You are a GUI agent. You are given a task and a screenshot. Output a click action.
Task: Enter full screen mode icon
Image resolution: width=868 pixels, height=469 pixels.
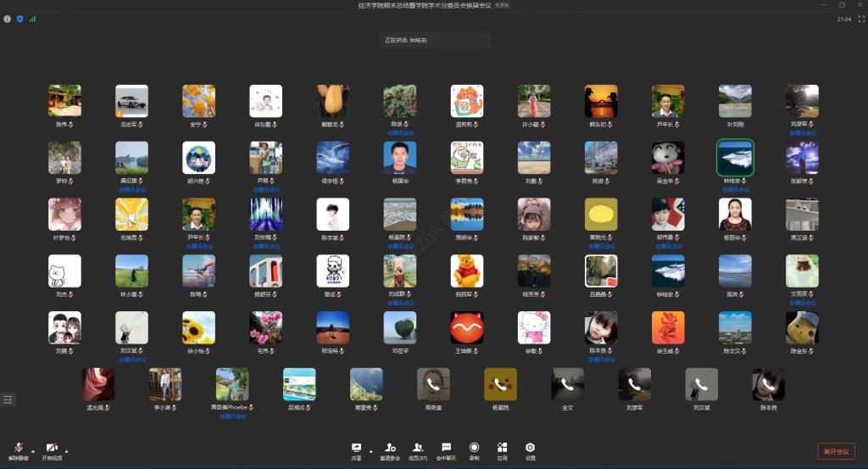pos(861,19)
